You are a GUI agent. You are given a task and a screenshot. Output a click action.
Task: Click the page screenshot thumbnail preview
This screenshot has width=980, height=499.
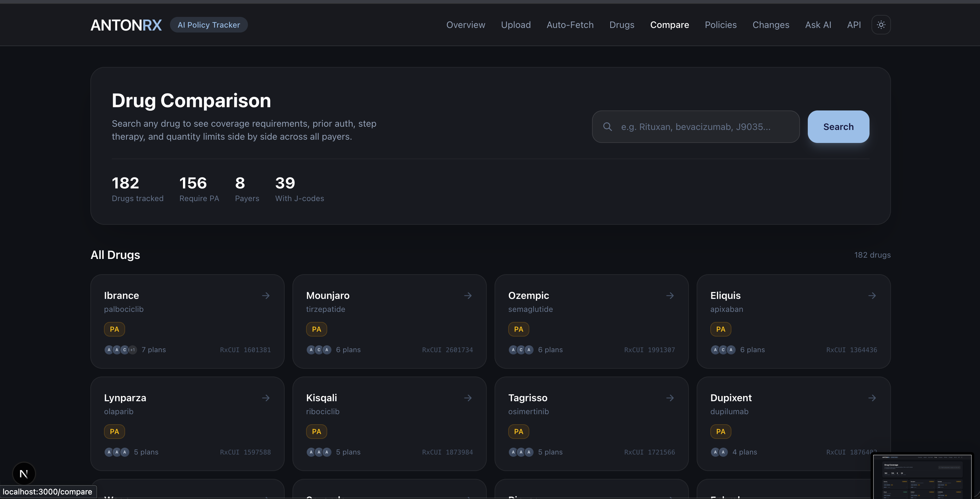922,476
